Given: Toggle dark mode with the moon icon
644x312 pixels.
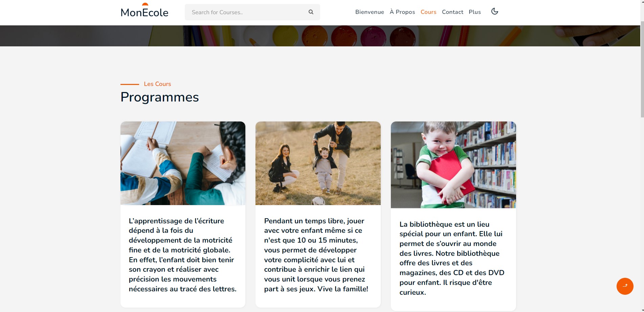Looking at the screenshot, I should coord(494,12).
